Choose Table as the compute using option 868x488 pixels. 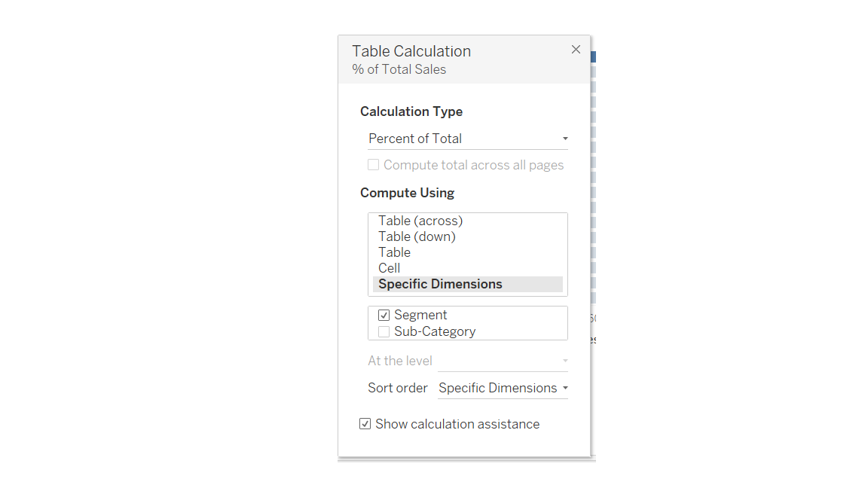click(x=394, y=252)
